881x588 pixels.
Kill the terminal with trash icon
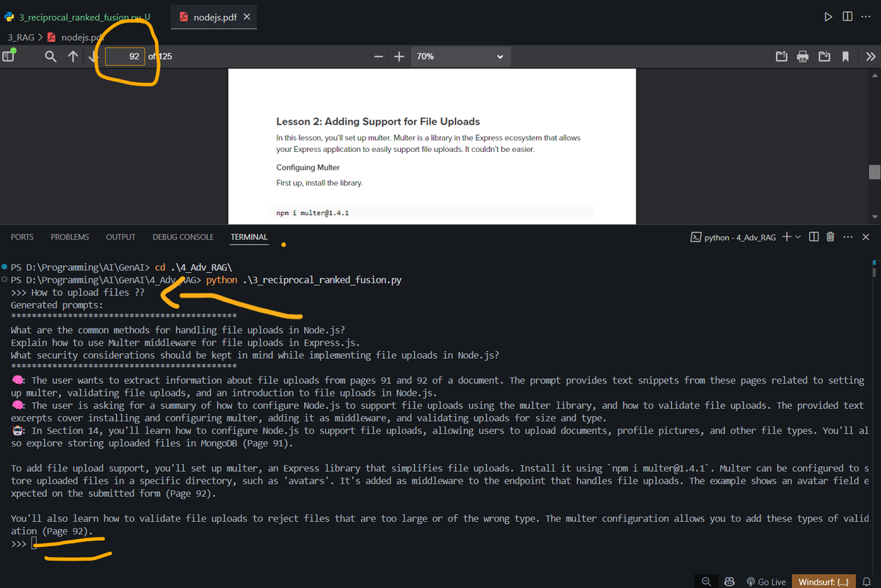tap(830, 237)
